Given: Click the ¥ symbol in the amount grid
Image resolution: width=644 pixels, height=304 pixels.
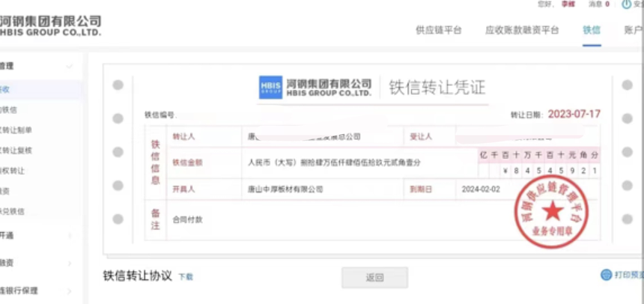Looking at the screenshot, I should click(x=505, y=171).
